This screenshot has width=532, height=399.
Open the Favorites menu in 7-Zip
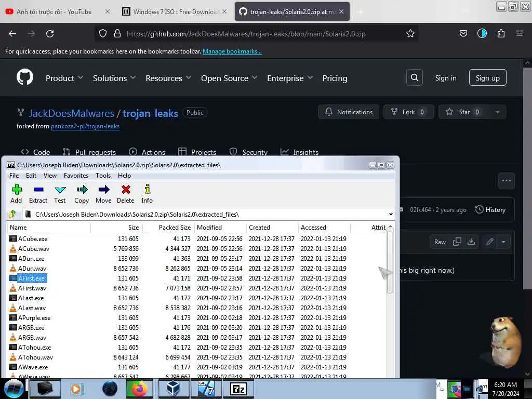point(76,176)
